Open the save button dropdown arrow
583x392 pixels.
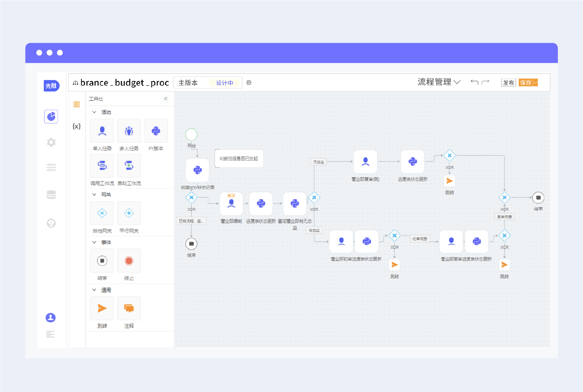point(535,83)
